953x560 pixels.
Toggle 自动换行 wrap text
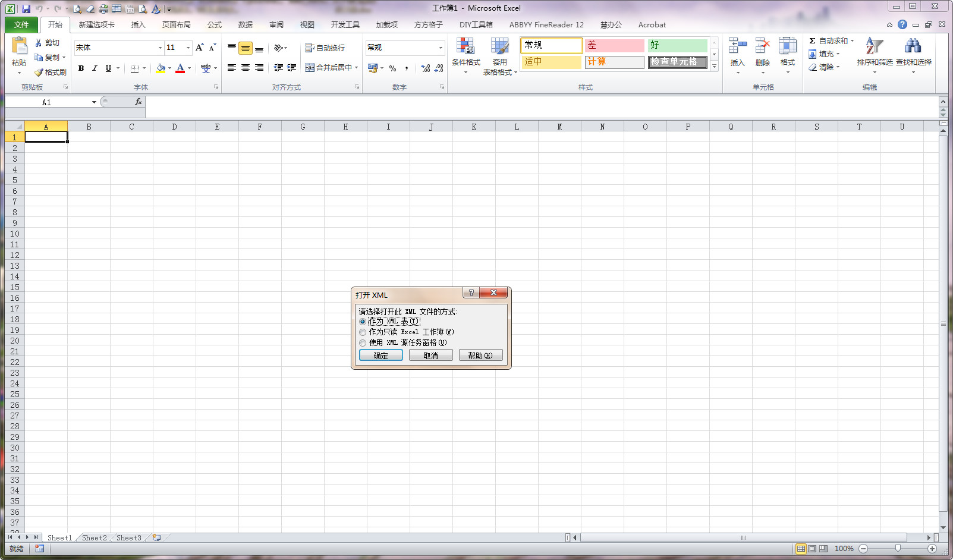coord(325,48)
